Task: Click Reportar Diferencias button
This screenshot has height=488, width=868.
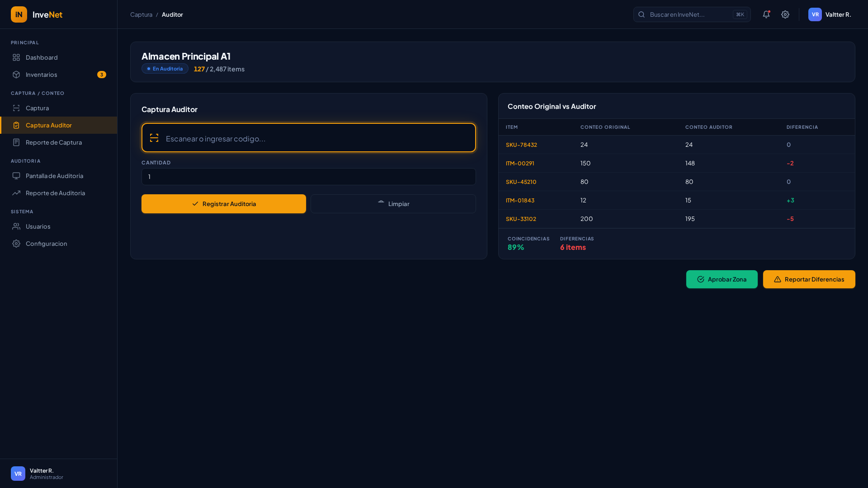Action: [x=809, y=279]
